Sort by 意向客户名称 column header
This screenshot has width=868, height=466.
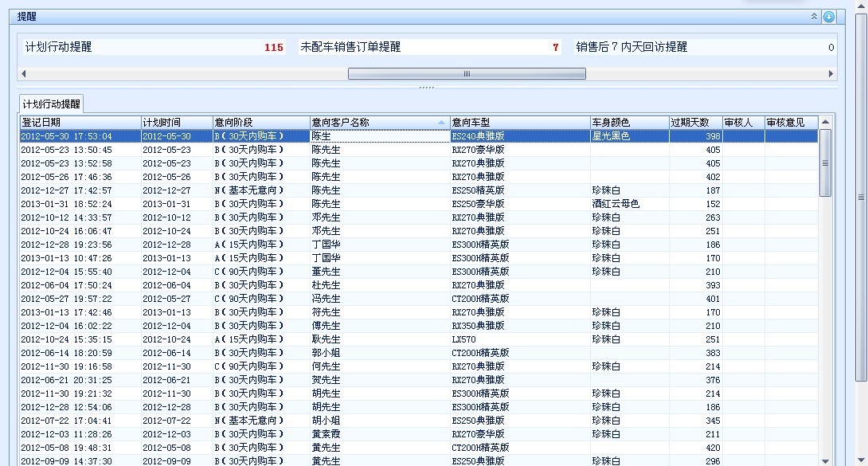380,123
